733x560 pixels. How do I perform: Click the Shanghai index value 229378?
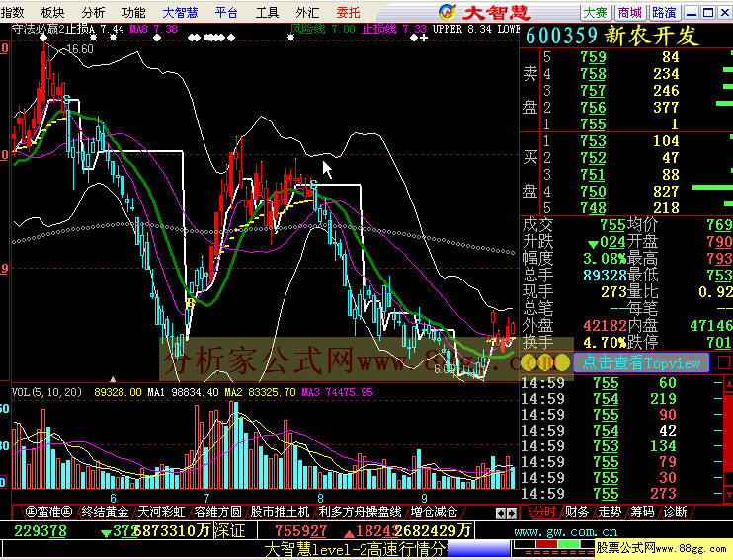coord(41,531)
